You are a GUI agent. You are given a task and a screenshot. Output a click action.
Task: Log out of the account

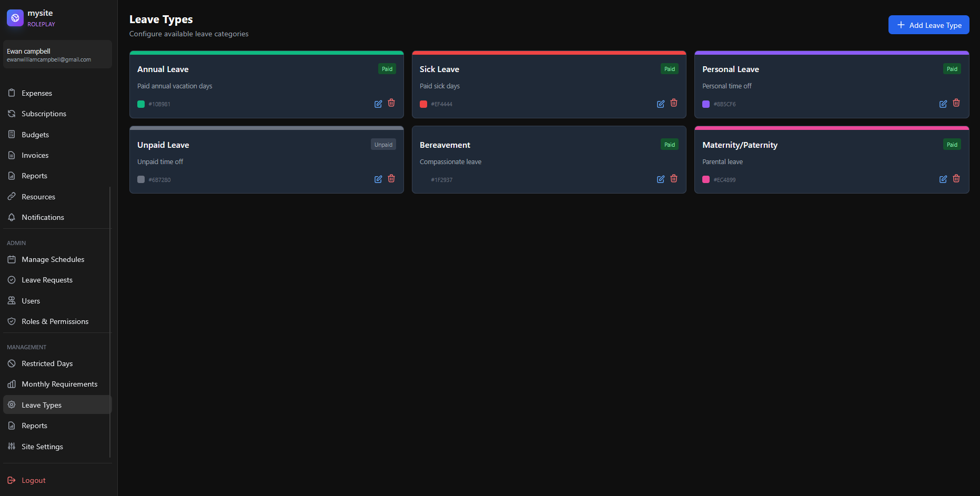click(x=33, y=480)
